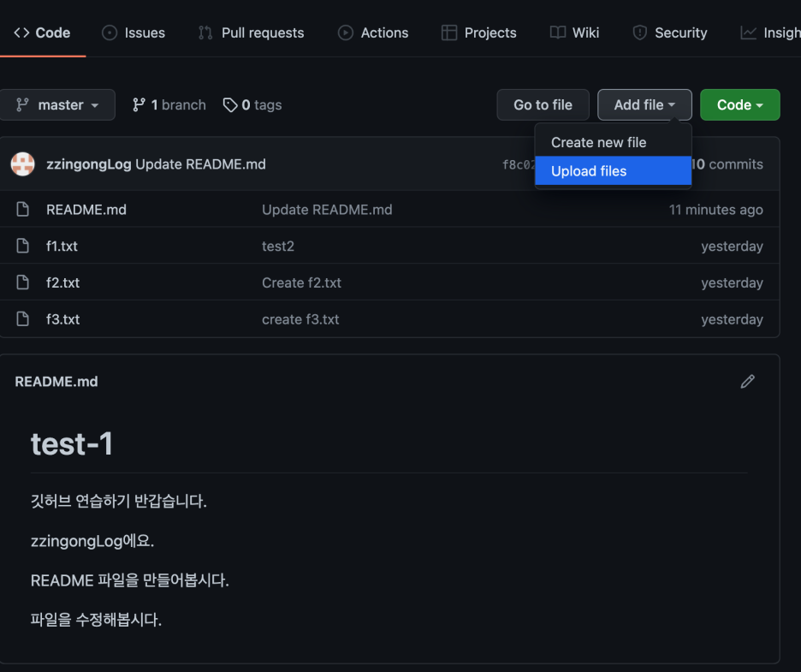This screenshot has height=672, width=801.
Task: Select Create new file menu entry
Action: click(613, 143)
